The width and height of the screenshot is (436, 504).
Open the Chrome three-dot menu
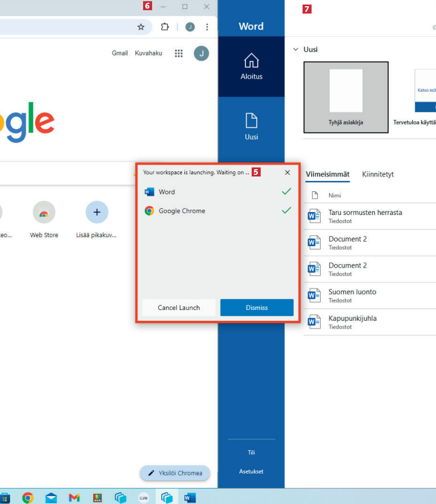[x=207, y=27]
